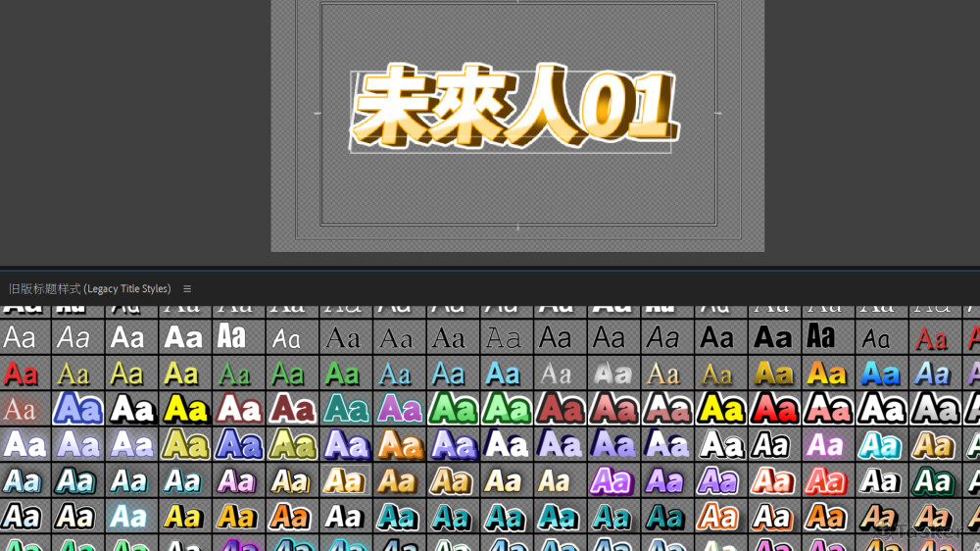Apply the blue gradient bold Aa style
The height and width of the screenshot is (551, 980).
879,374
